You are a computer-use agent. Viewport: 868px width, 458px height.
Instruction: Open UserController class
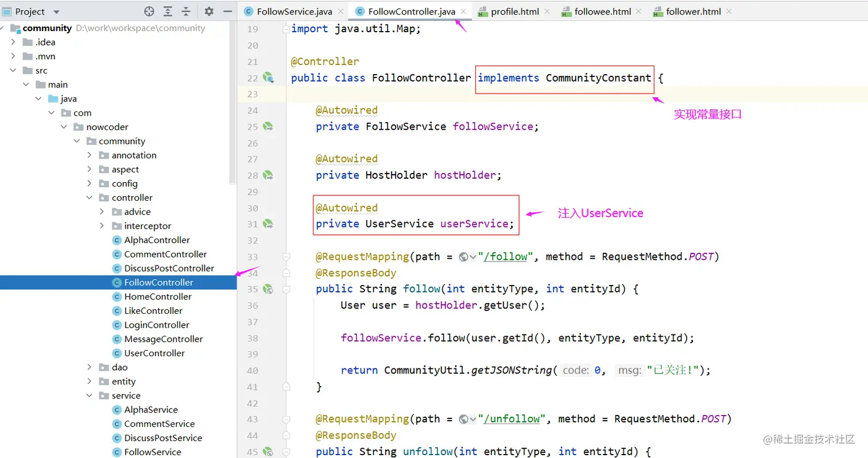coord(154,353)
